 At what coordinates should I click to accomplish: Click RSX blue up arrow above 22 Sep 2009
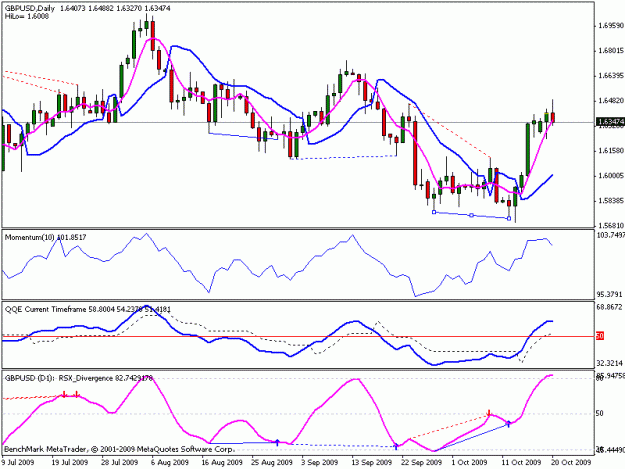pyautogui.click(x=396, y=446)
